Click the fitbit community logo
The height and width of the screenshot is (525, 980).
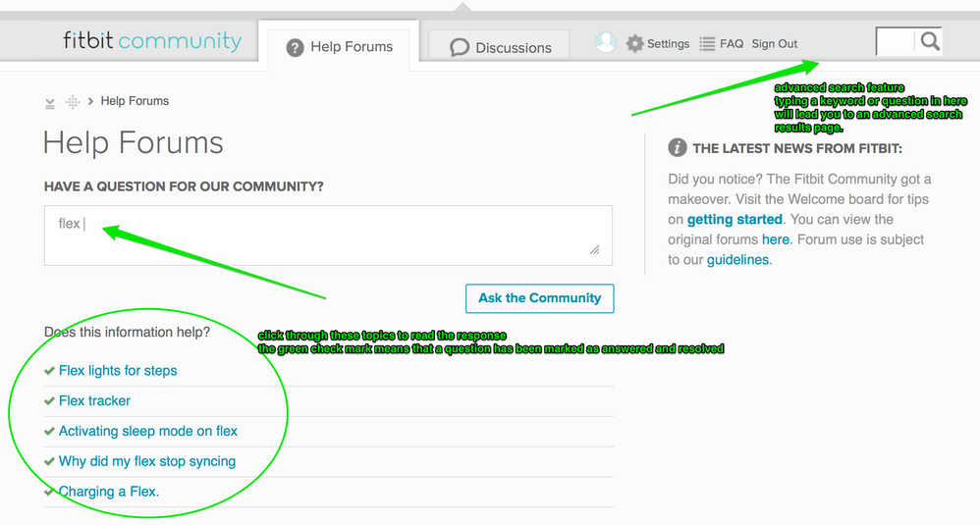[152, 41]
